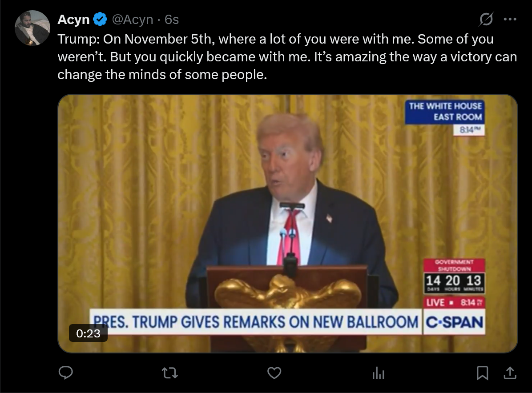Image resolution: width=532 pixels, height=393 pixels.
Task: Click the blue verified checkmark badge
Action: [x=100, y=19]
